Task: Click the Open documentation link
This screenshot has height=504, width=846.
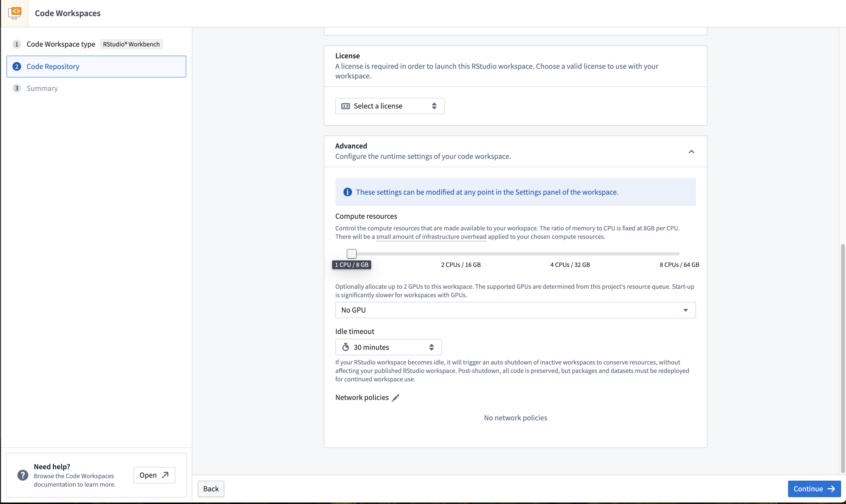Action: (x=153, y=475)
